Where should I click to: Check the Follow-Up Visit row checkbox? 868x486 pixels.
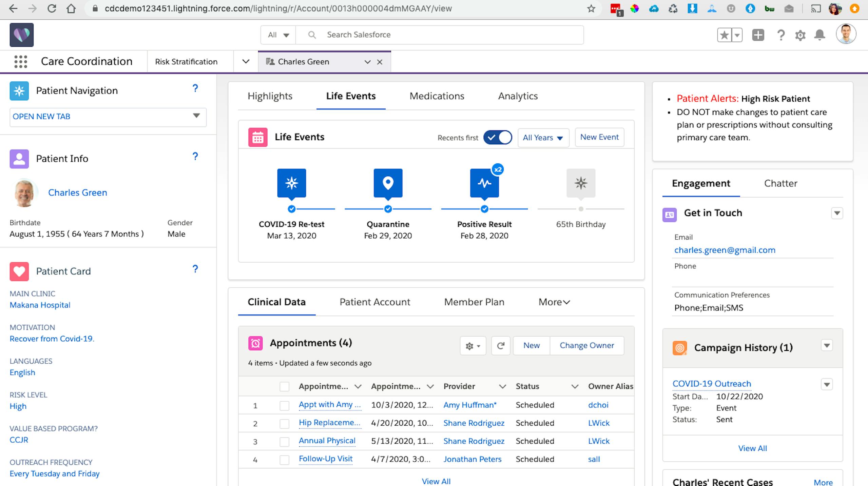[x=284, y=460]
